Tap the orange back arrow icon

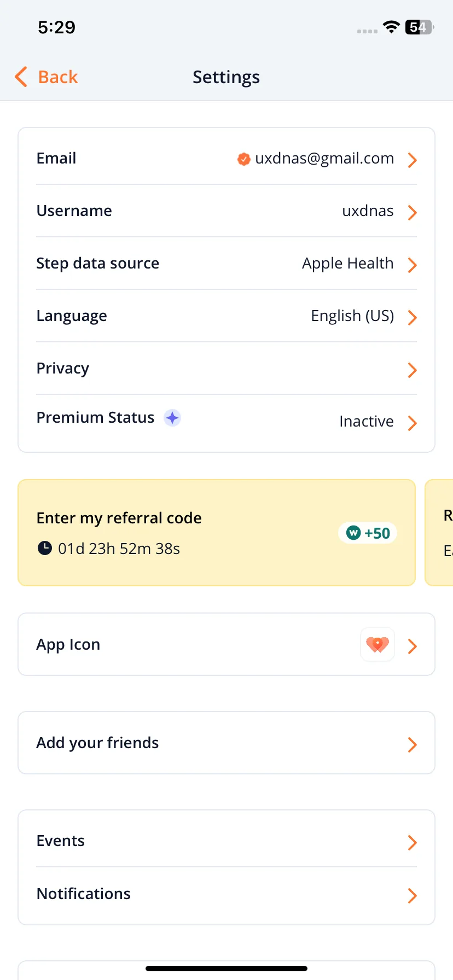coord(21,77)
